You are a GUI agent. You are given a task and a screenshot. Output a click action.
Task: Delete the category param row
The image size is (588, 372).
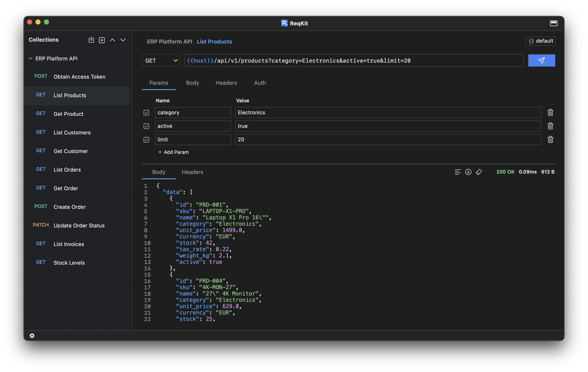pyautogui.click(x=550, y=112)
